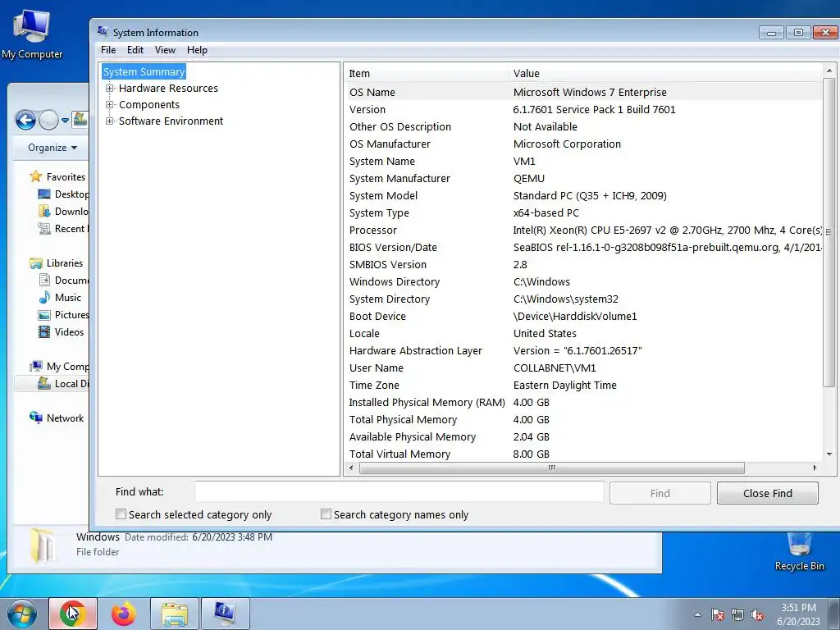
Task: Expand Components node
Action: 109,104
